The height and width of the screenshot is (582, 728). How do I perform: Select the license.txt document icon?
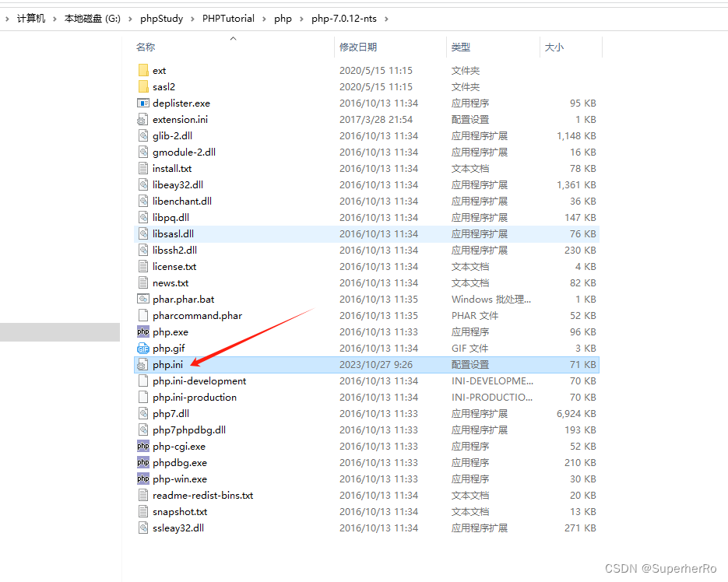[x=143, y=266]
